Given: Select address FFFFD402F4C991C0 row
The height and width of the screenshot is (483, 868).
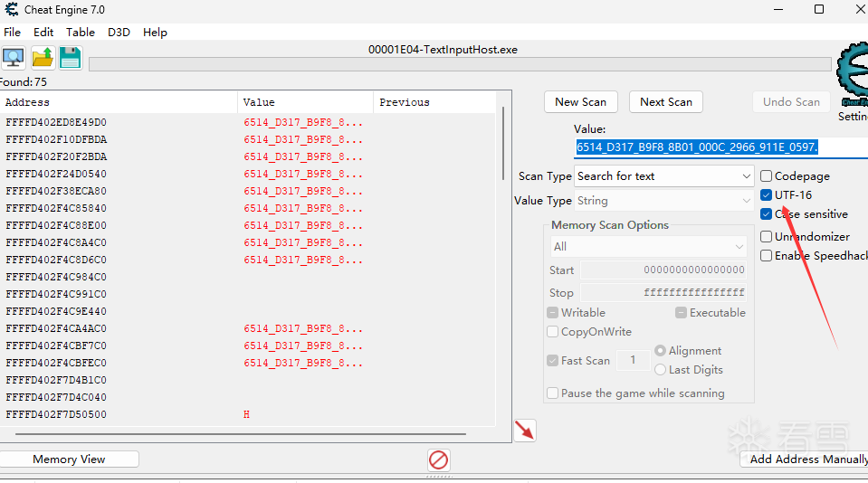Looking at the screenshot, I should pos(247,294).
